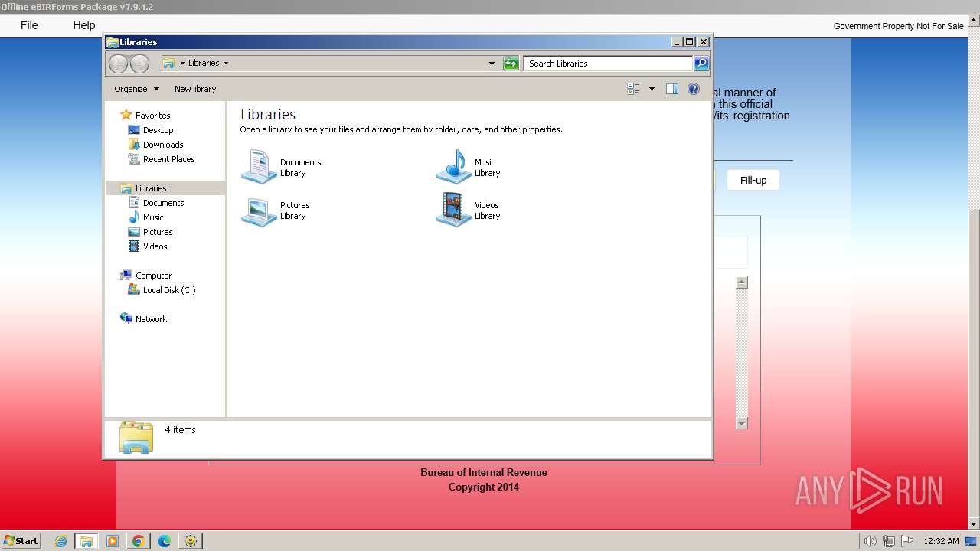
Task: Click the Forward navigation arrow in Libraries window
Action: 139,64
